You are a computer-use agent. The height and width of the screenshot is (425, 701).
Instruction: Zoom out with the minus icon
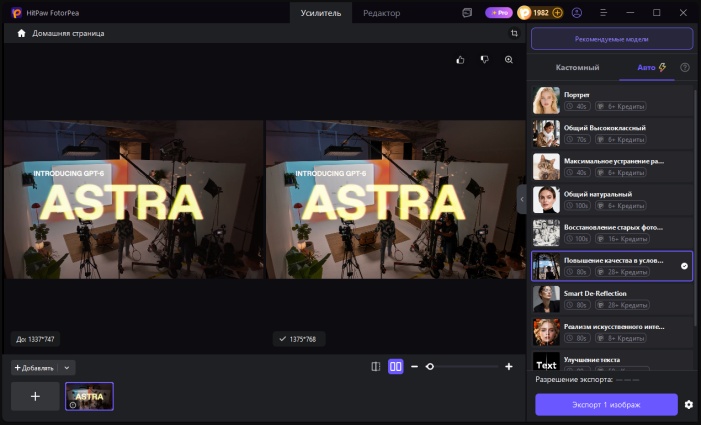point(414,366)
